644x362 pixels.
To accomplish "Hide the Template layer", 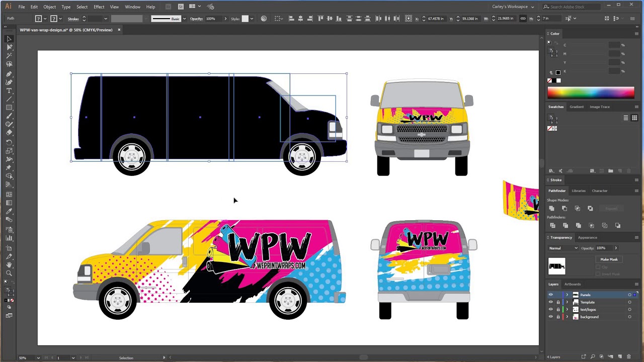I will click(x=550, y=302).
